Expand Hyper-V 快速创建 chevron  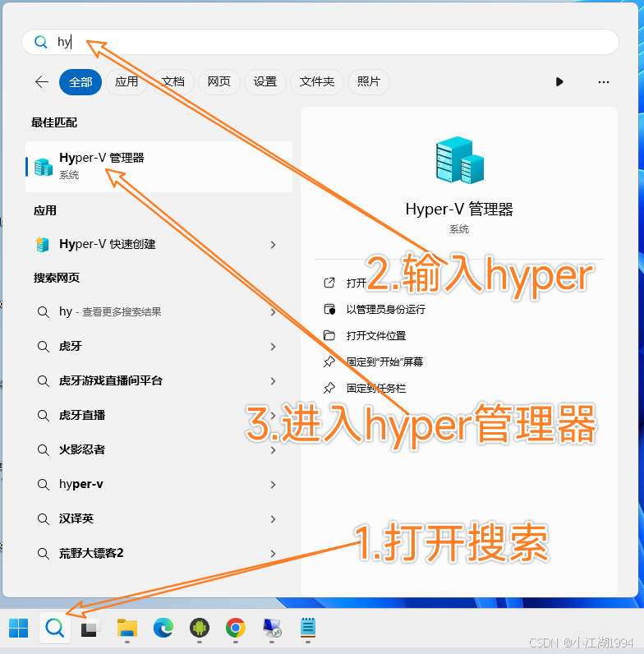(274, 245)
